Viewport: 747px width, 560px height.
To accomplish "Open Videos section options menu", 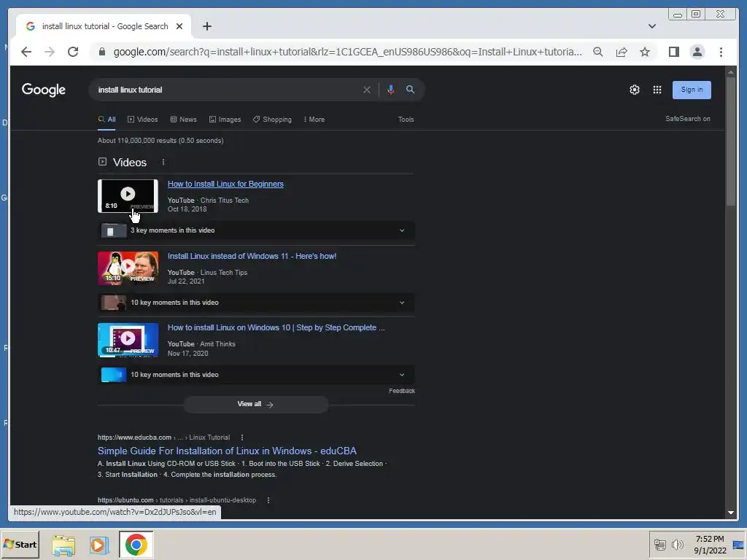I will click(163, 162).
